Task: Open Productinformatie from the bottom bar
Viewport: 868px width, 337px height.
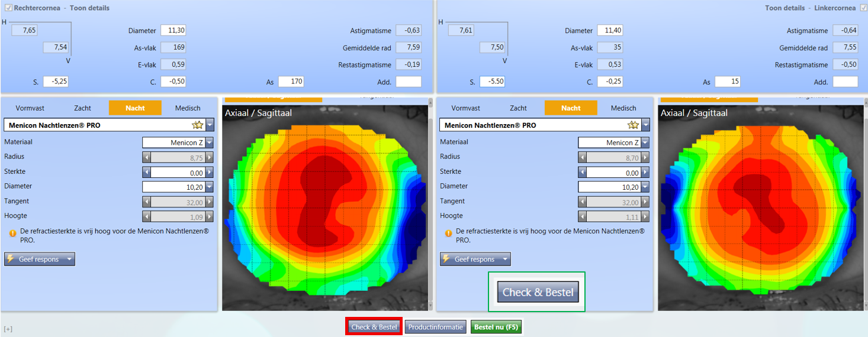Action: pos(436,327)
